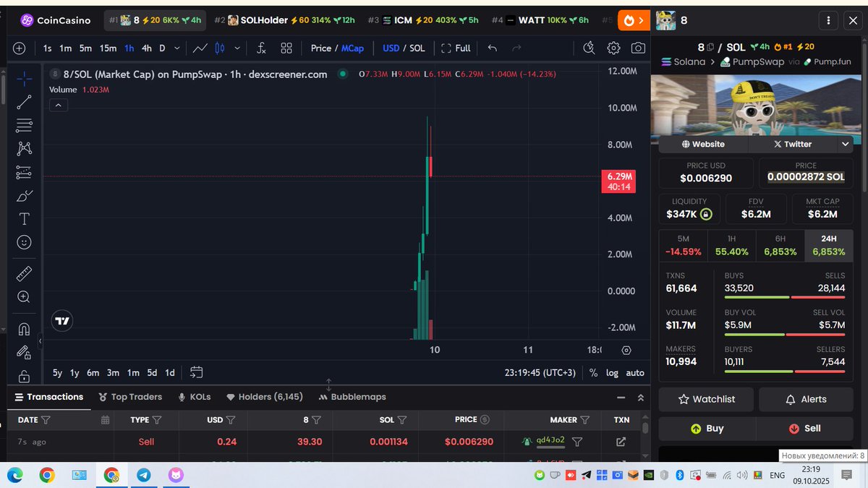
Task: Open the emoji icons tool
Action: point(24,242)
